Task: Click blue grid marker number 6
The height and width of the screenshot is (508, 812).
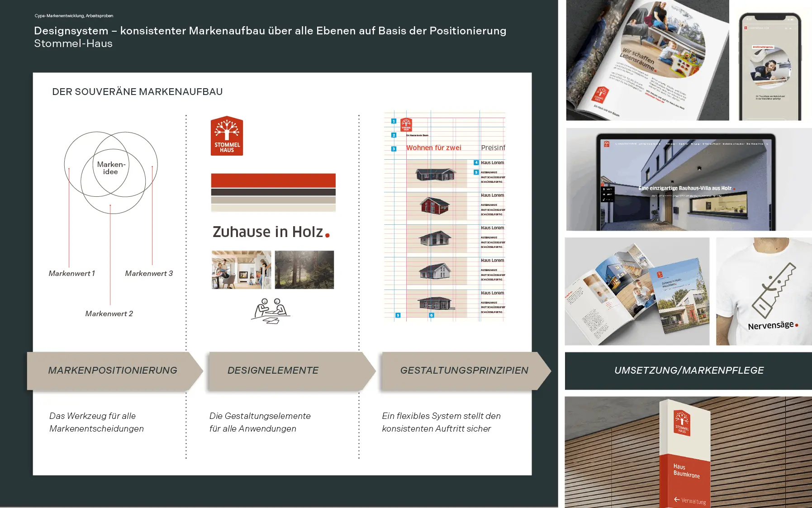Action: click(432, 315)
